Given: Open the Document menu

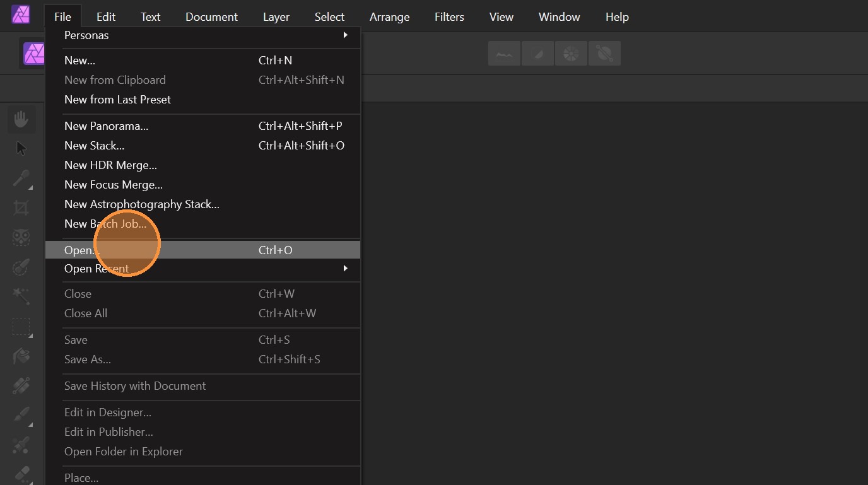Looking at the screenshot, I should (x=211, y=17).
